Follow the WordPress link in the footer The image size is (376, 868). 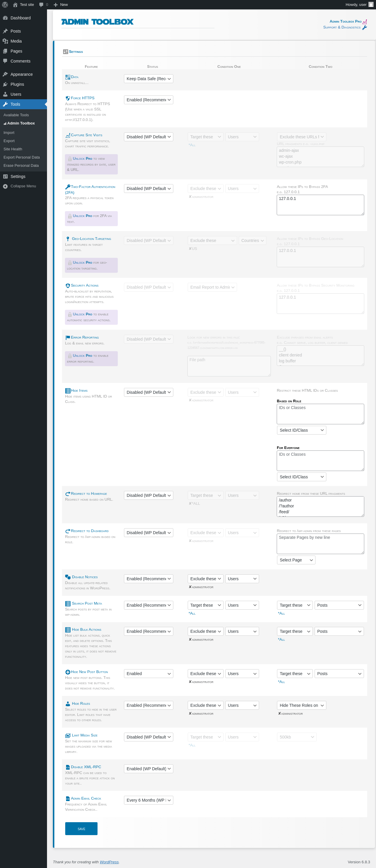pos(109,862)
